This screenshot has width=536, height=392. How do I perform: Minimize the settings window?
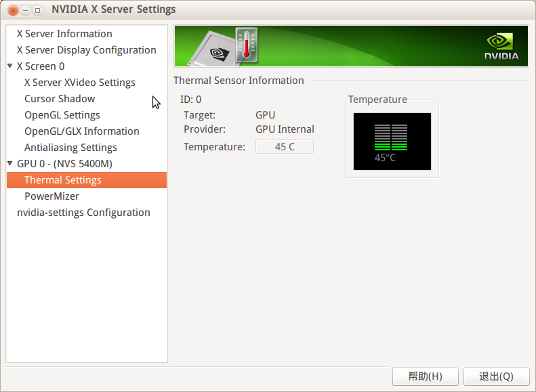click(x=25, y=10)
